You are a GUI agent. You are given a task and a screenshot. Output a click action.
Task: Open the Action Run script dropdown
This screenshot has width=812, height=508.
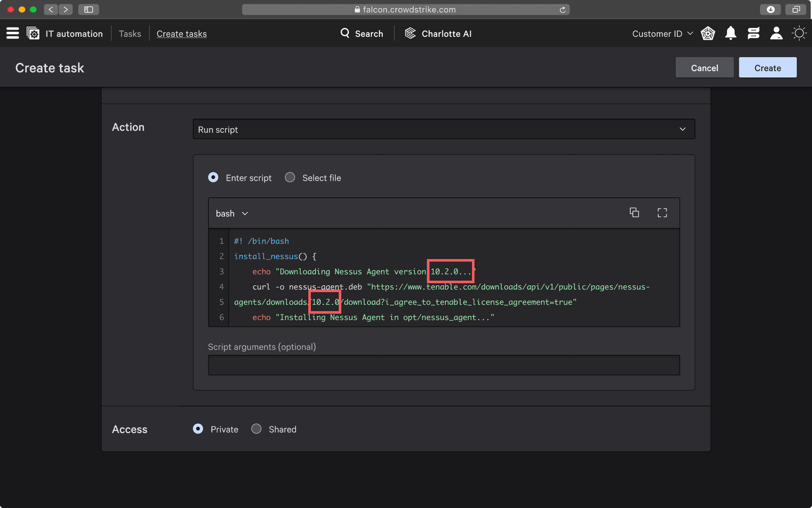pyautogui.click(x=444, y=129)
